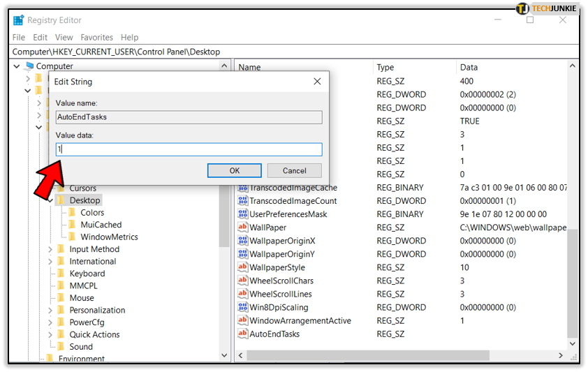Click the tree pane scroll up arrow

pos(224,66)
